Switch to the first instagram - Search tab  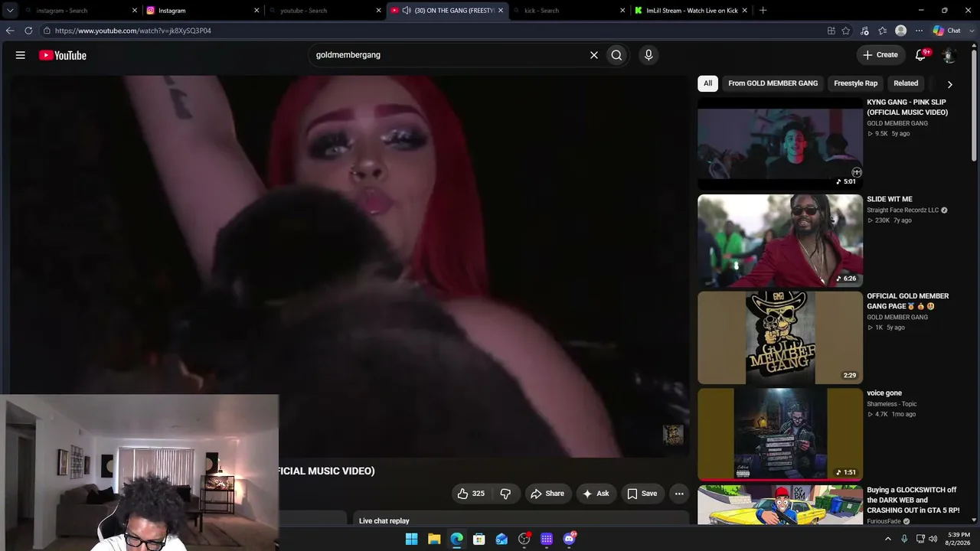[80, 11]
